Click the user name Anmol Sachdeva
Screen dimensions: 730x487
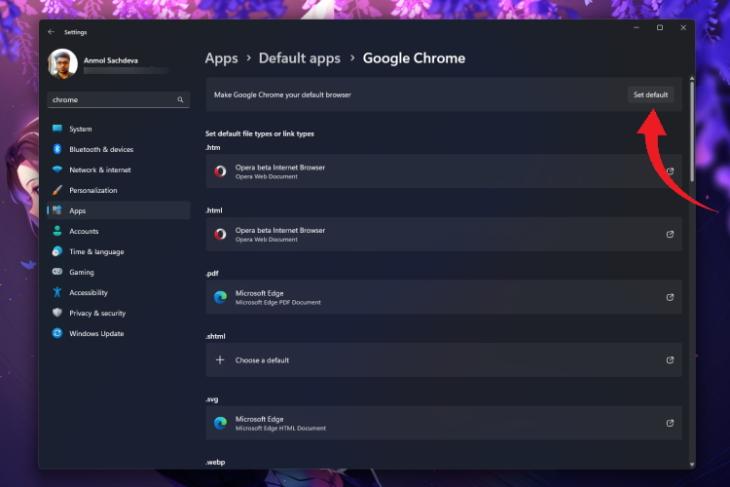point(111,61)
